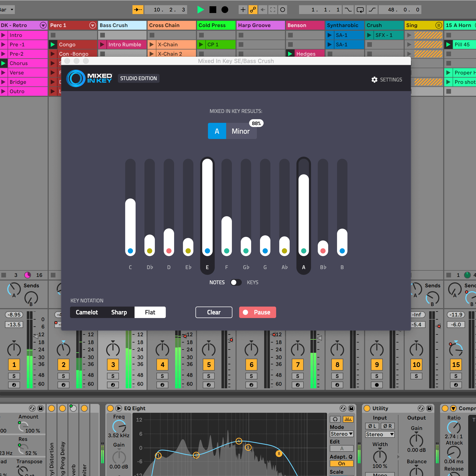Click the round Record button in transport
This screenshot has width=476, height=476.
(225, 10)
